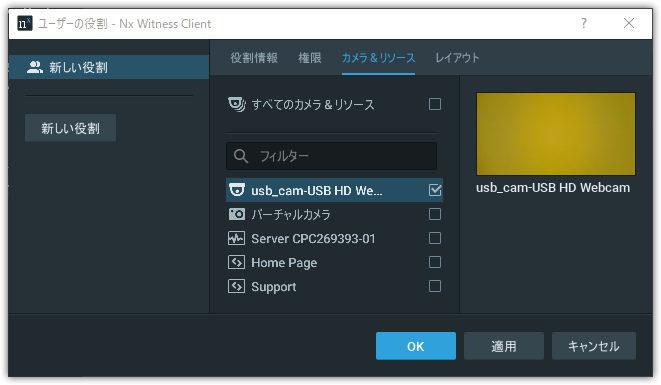Viewport: 661px width, 385px height.
Task: Click the web page icon next to Home Page
Action: click(236, 262)
